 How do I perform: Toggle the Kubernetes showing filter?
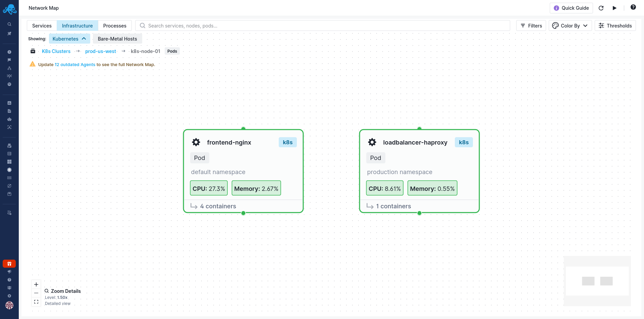69,39
